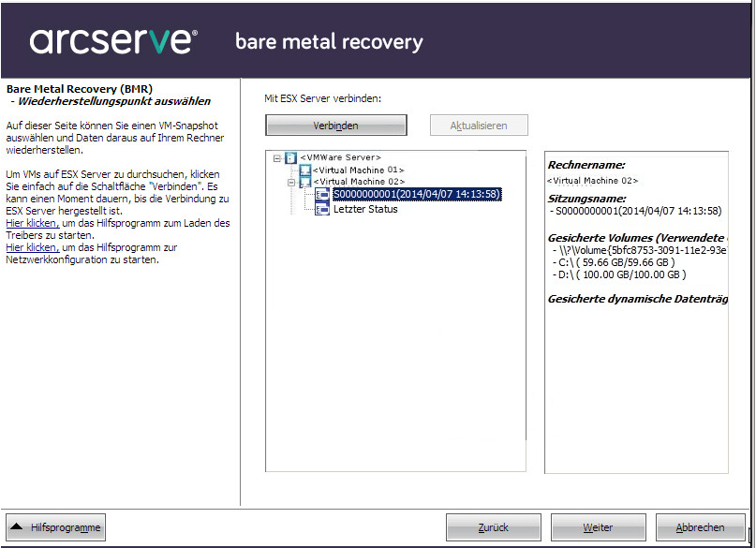This screenshot has width=756, height=548.
Task: Select the Virtual Machine 02 tree entry
Action: [359, 182]
